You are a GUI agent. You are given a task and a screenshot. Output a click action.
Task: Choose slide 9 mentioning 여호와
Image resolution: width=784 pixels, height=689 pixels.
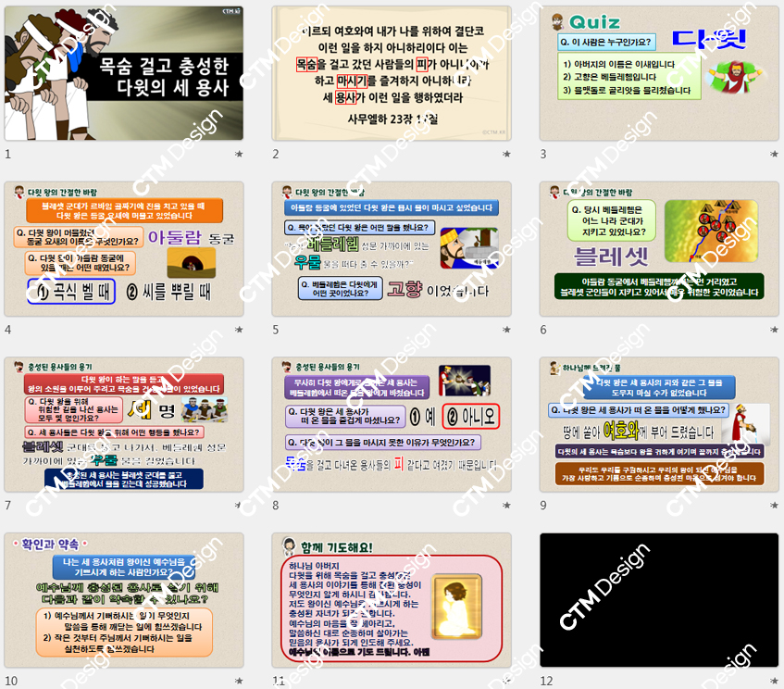click(x=659, y=424)
